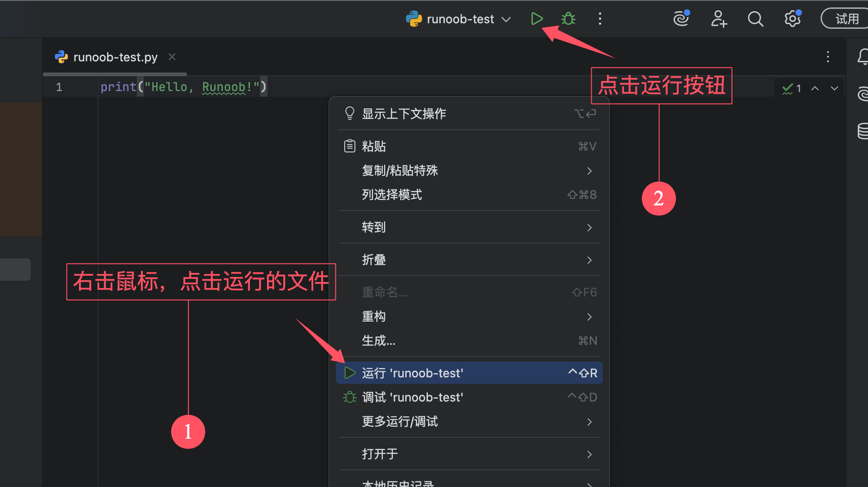Select 运行 'runoob-test' from context menu

pyautogui.click(x=469, y=373)
